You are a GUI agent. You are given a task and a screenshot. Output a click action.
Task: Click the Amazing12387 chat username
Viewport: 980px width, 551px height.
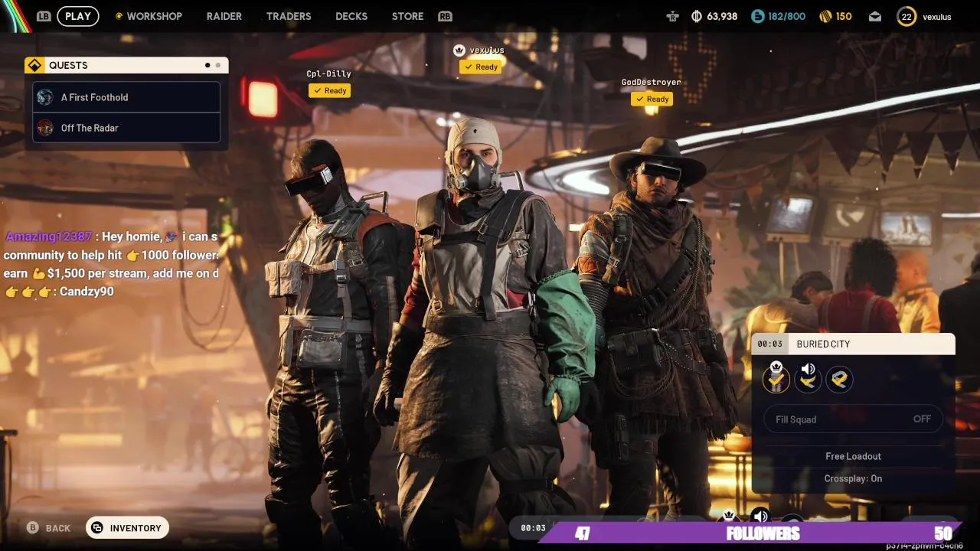pos(49,236)
